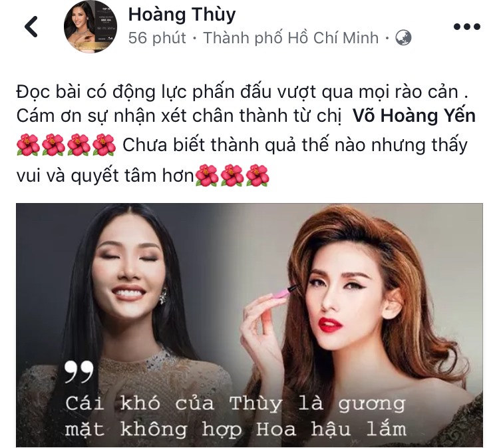
Task: Tap the last hibiscus emoji after 'quyết tâm hơn'
Action: point(257,176)
